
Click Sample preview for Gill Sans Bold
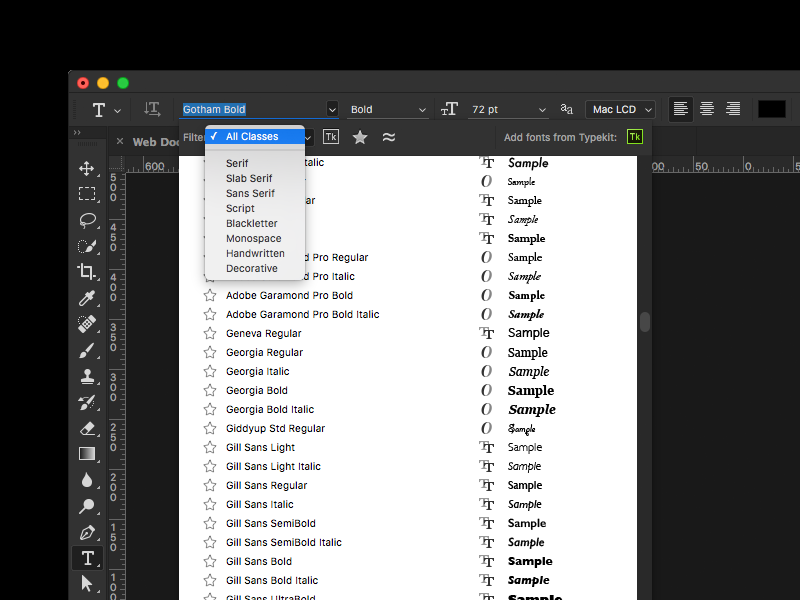click(530, 561)
